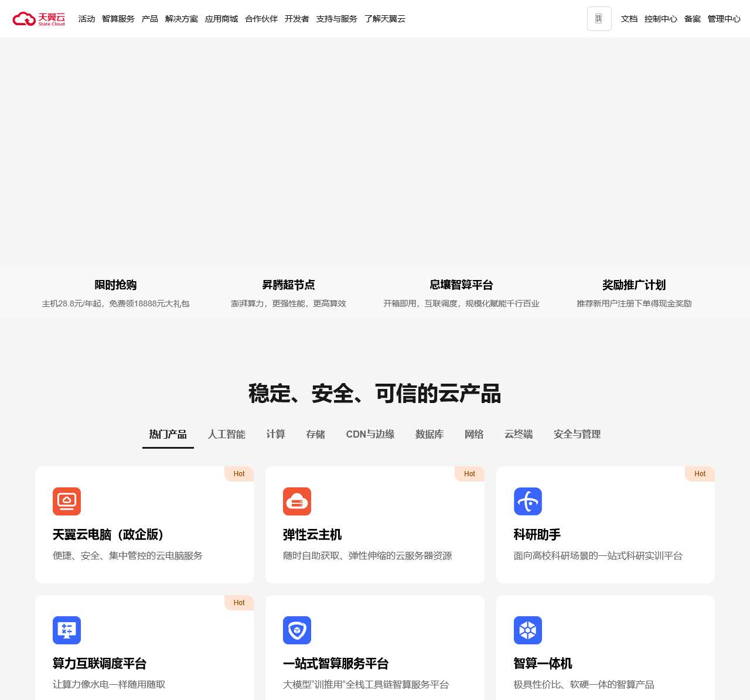
Task: Click the 算力互联调度平台 blue icon
Action: pos(67,630)
